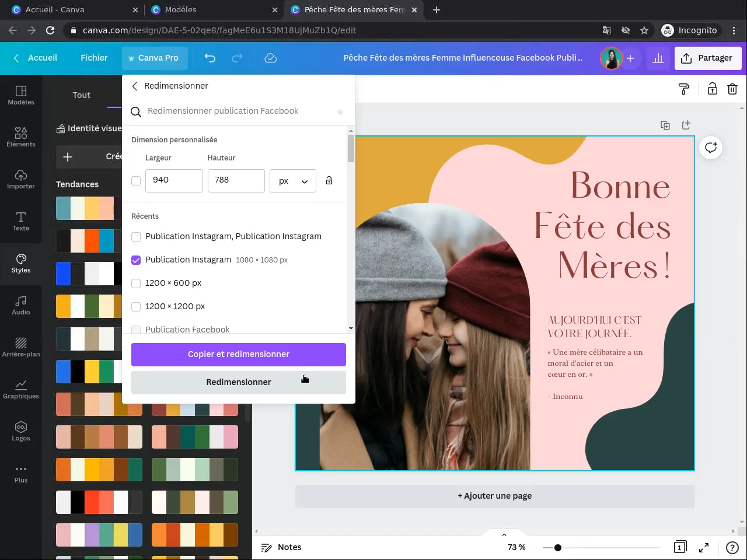Click the cloud save status icon
This screenshot has width=747, height=560.
(270, 58)
